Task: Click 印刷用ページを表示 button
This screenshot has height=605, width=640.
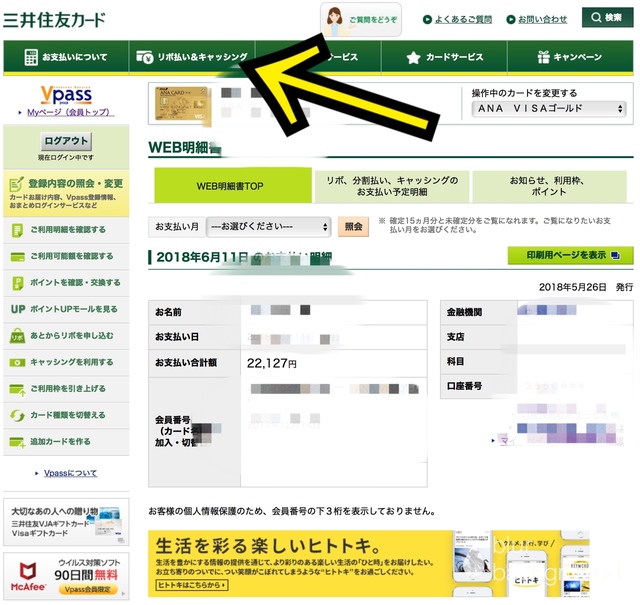Action: point(570,256)
